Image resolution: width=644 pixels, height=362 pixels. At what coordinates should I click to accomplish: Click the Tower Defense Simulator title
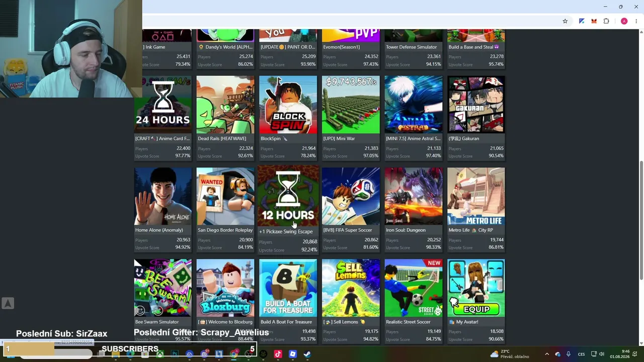[x=411, y=47]
